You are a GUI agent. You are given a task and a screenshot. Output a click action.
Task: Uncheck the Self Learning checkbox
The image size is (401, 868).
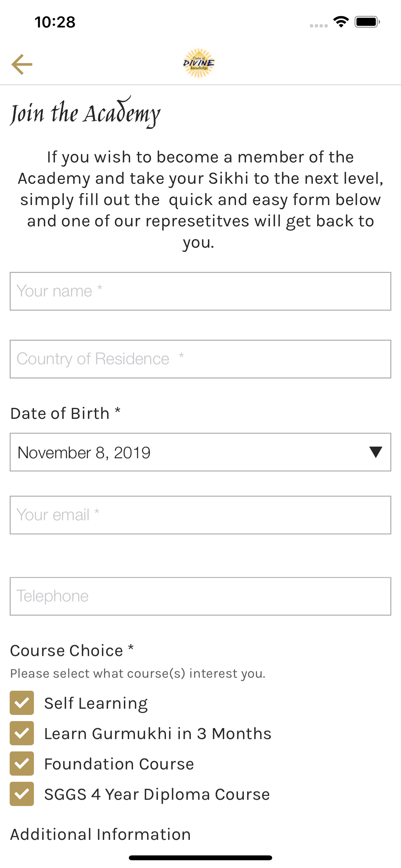coord(22,703)
